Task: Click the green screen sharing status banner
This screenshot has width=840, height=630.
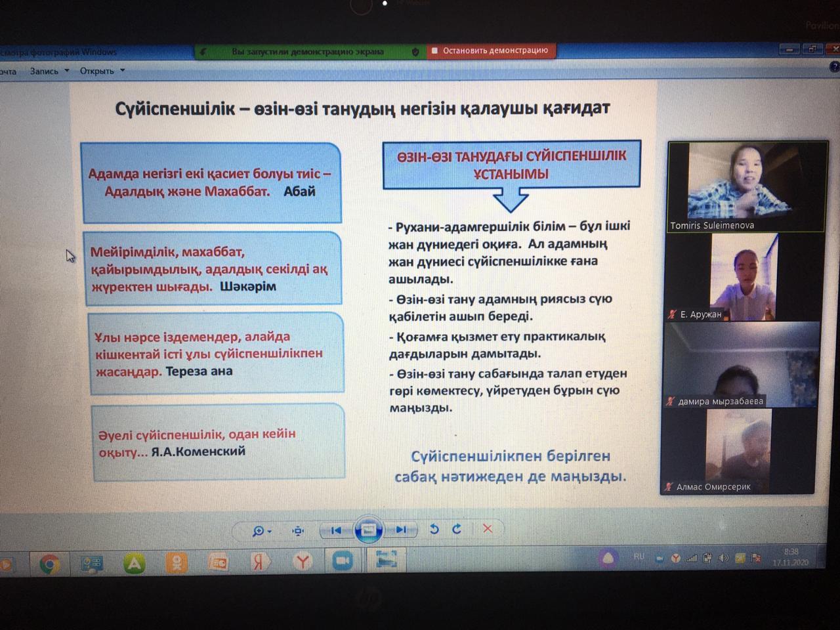Action: tap(308, 52)
